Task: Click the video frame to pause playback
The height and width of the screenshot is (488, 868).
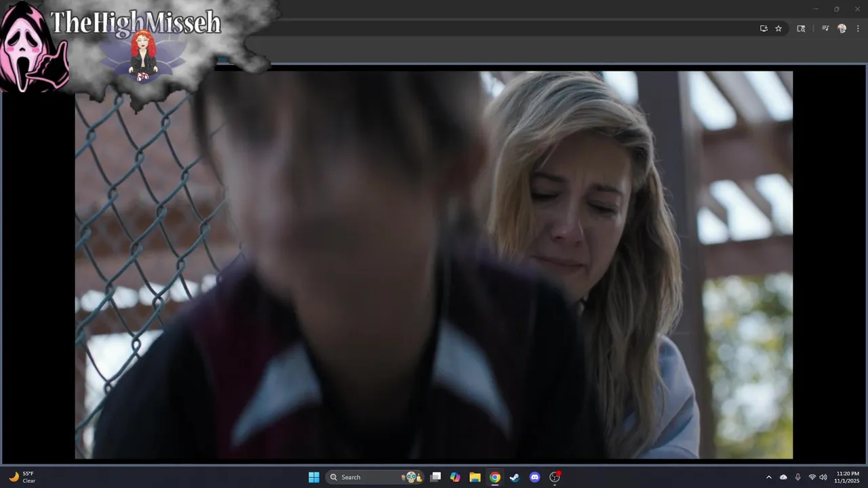Action: pos(434,264)
